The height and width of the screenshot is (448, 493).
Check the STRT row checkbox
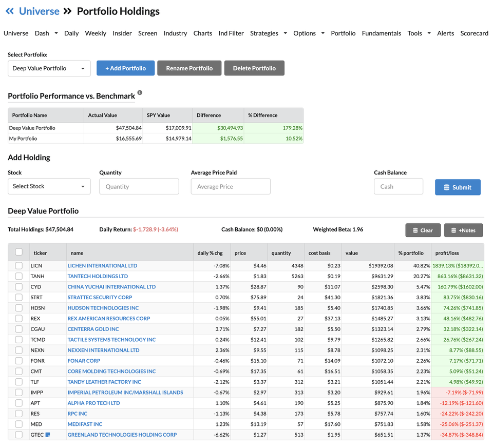[19, 297]
